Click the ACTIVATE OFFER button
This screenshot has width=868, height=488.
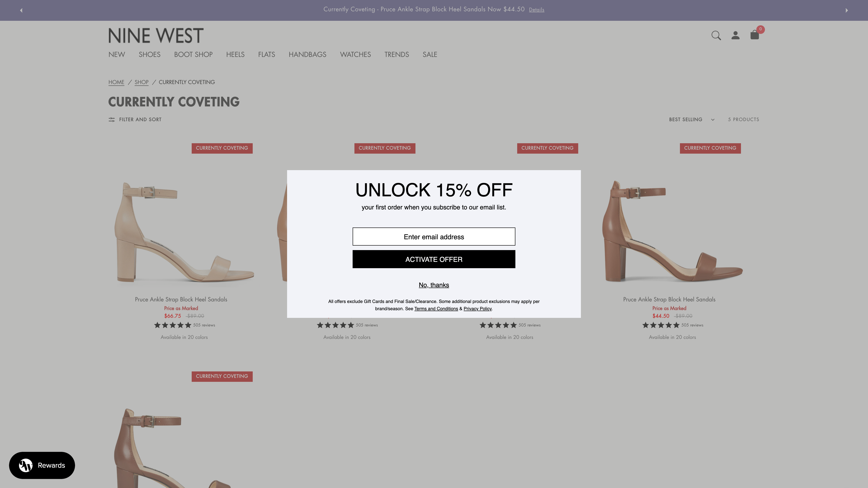click(x=434, y=259)
